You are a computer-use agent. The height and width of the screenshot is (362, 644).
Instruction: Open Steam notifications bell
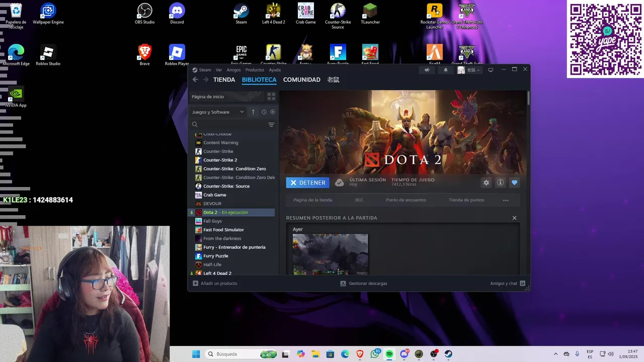(x=445, y=70)
